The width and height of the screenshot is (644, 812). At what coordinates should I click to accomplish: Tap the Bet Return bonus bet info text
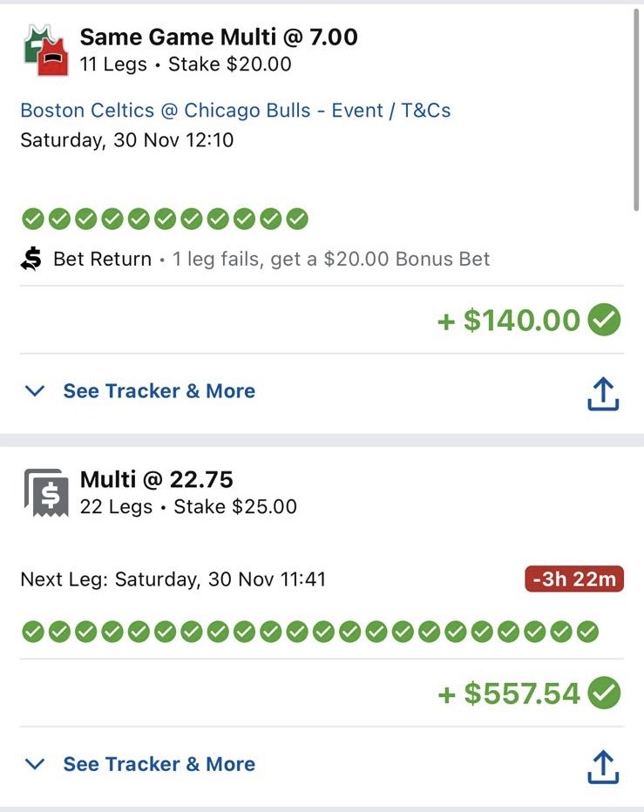pos(330,259)
